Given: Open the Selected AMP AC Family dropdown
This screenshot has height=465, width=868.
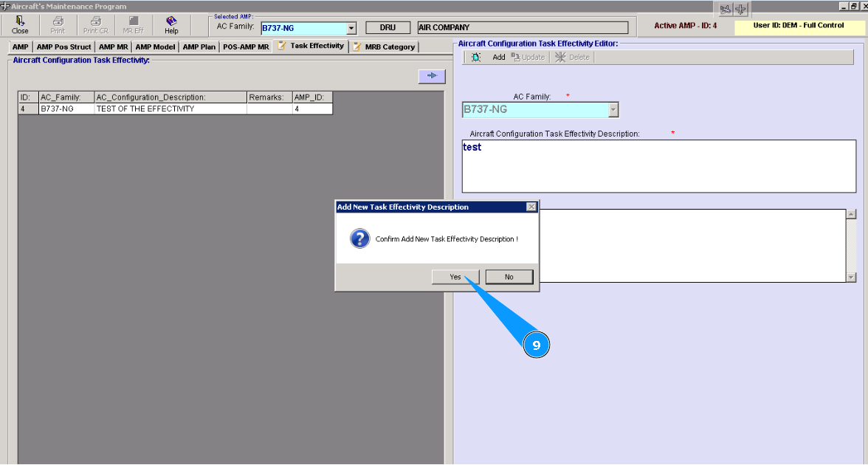Looking at the screenshot, I should 351,28.
